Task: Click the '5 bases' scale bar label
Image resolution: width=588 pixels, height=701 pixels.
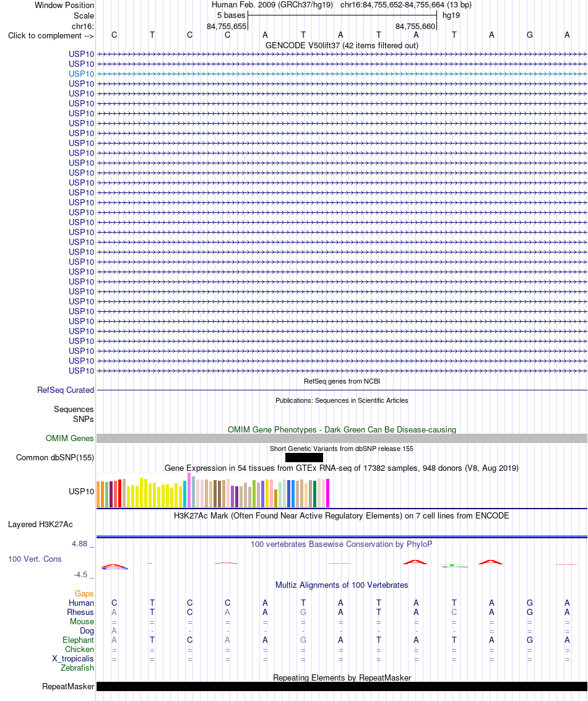Action: pos(231,15)
